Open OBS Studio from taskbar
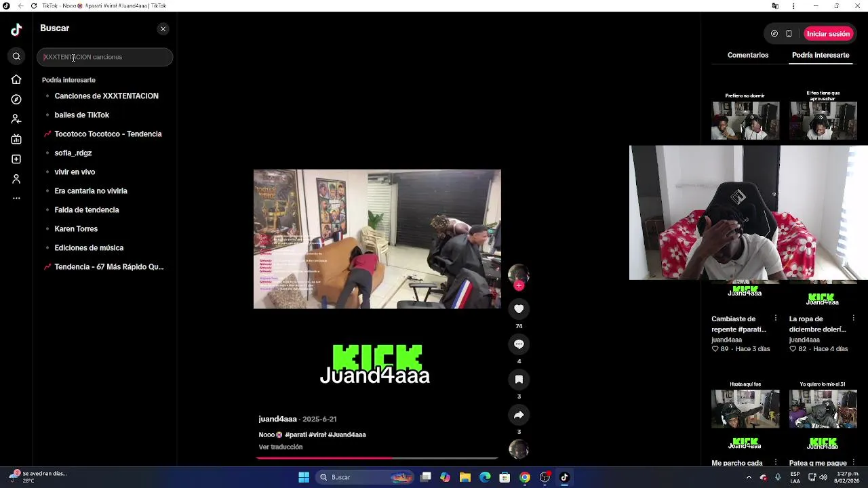The image size is (868, 488). click(x=545, y=477)
